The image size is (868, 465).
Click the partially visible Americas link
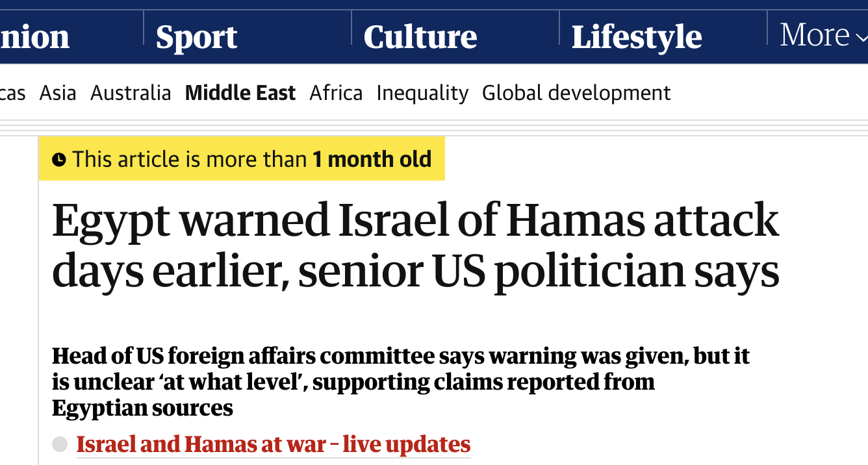click(x=12, y=94)
